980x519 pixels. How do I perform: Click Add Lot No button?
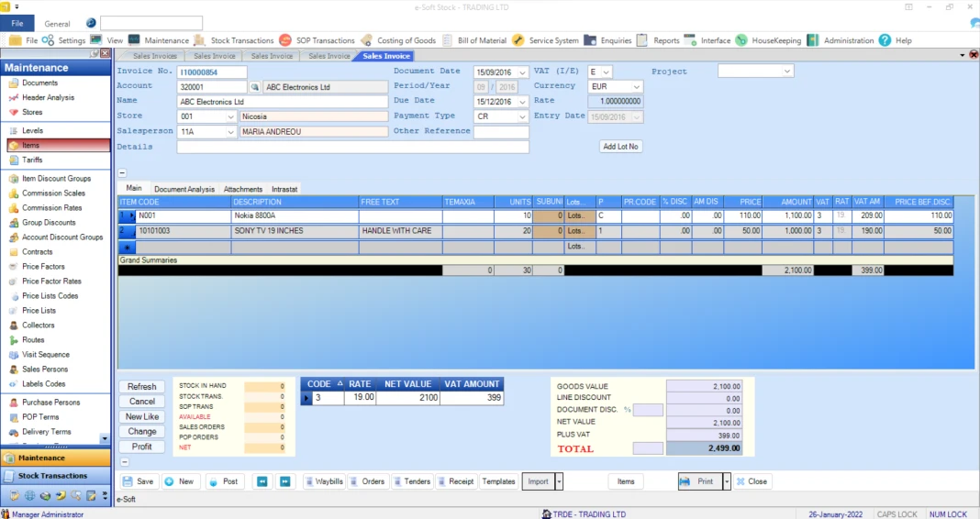[620, 146]
